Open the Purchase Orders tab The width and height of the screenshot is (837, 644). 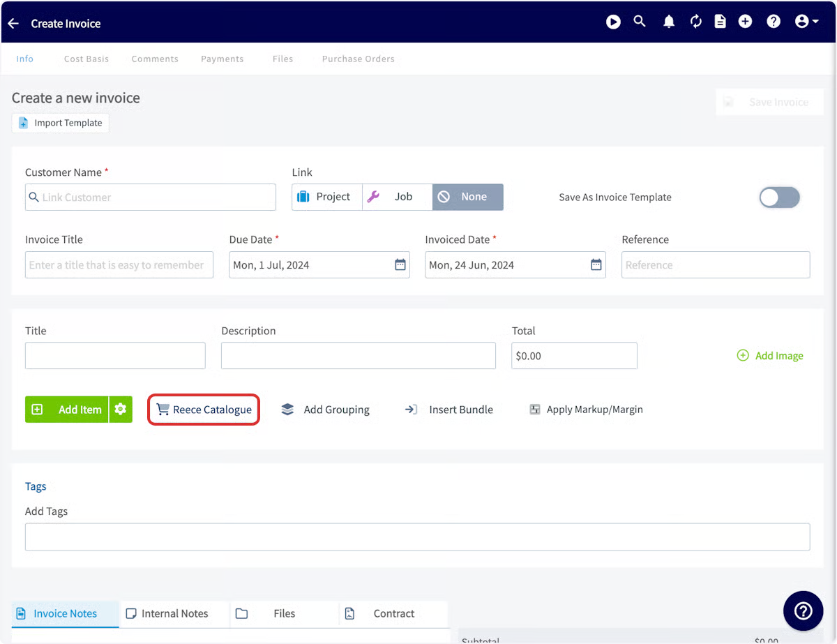coord(359,59)
